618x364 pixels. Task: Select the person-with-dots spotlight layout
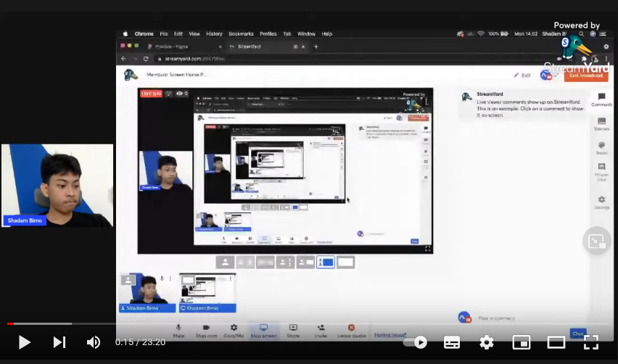(x=285, y=262)
